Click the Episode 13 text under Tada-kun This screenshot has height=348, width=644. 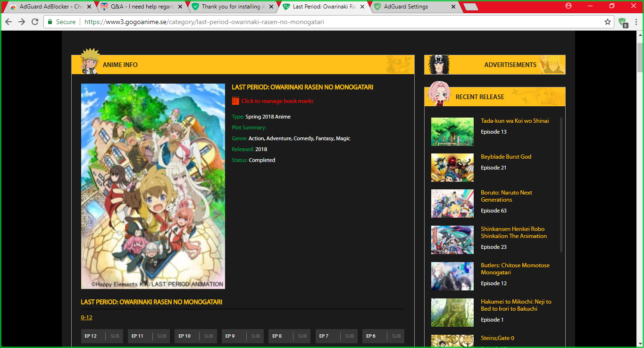[493, 132]
